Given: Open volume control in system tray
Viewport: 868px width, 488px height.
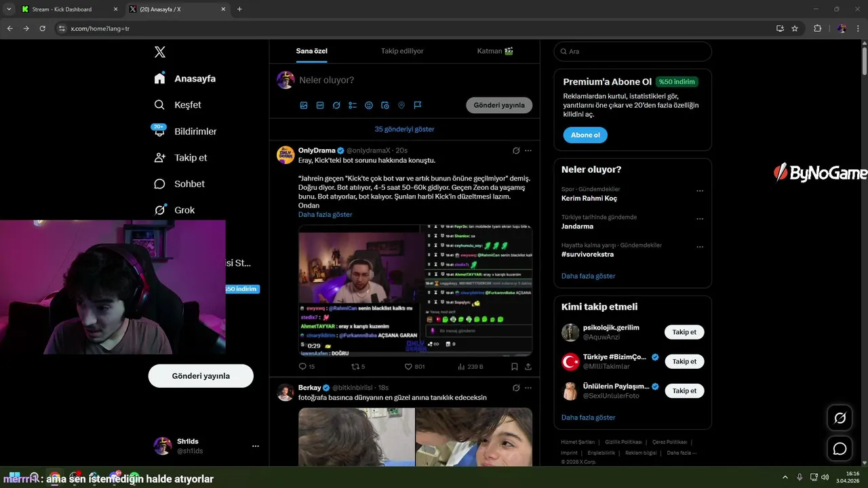Looking at the screenshot, I should click(825, 477).
